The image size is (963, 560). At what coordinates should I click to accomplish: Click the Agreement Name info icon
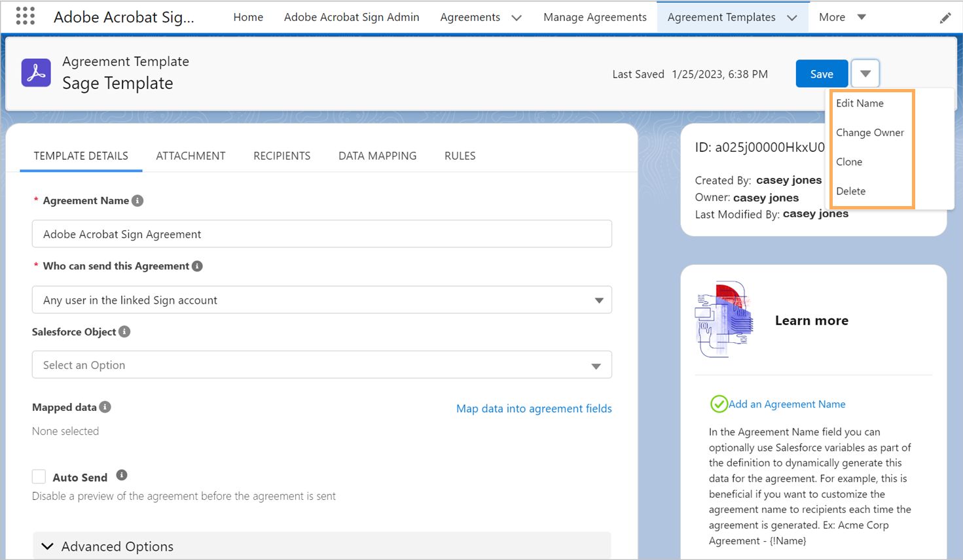point(137,201)
